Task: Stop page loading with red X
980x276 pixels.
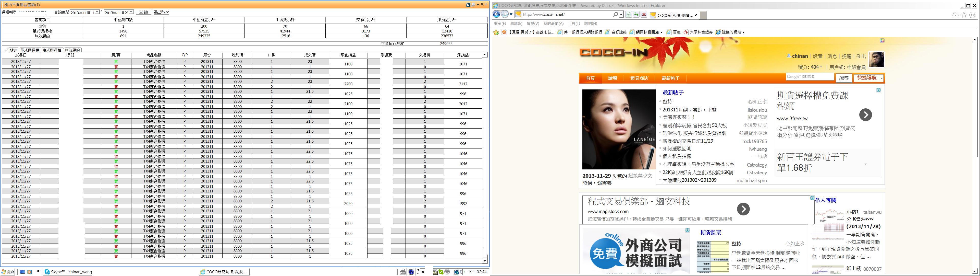Action: 644,15
